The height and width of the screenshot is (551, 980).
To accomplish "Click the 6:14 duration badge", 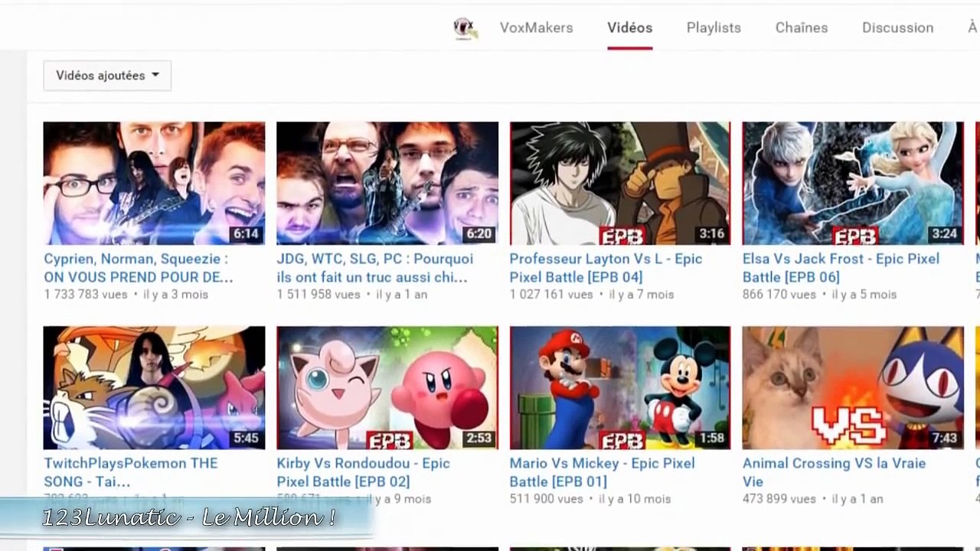I will pyautogui.click(x=246, y=234).
